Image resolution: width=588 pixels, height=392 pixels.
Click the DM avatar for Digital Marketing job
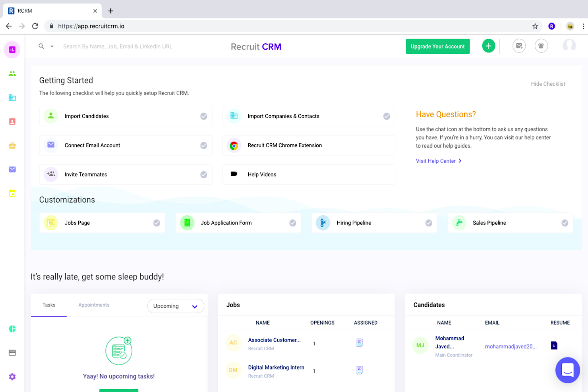click(233, 370)
